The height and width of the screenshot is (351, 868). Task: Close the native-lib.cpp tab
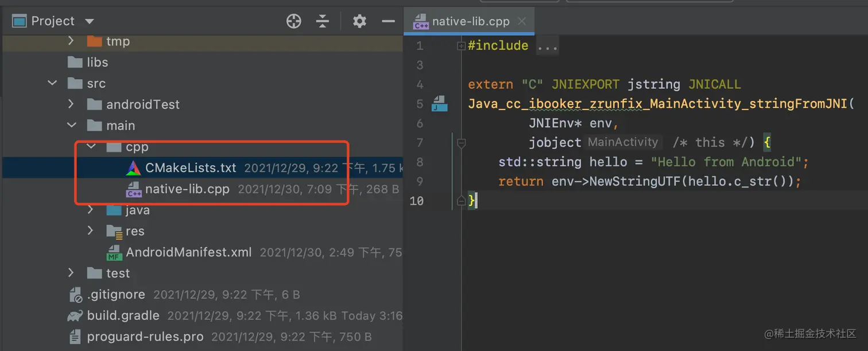click(521, 21)
